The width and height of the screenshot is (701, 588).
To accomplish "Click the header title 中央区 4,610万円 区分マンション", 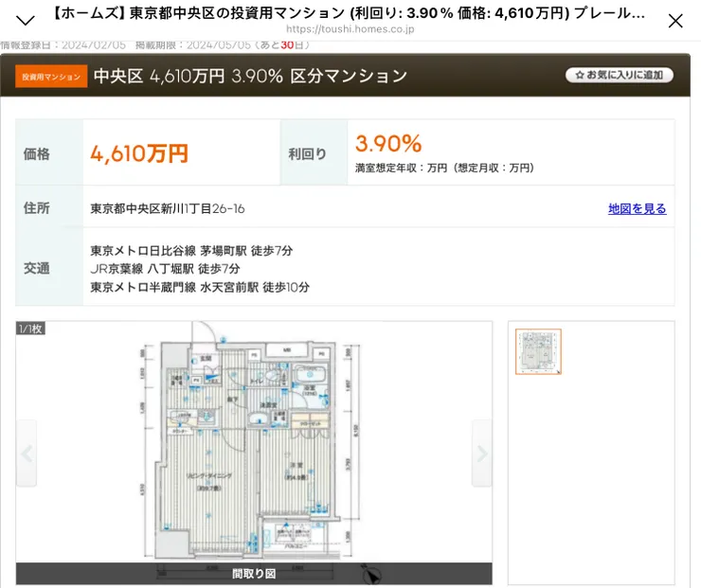I will (x=250, y=76).
